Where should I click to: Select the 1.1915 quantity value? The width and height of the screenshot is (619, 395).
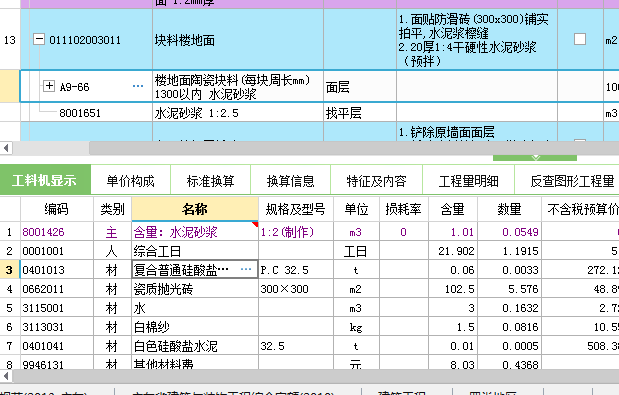[x=509, y=251]
